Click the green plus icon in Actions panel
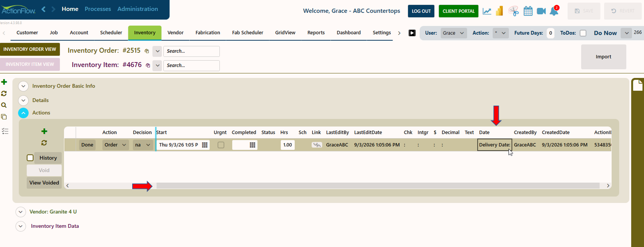 coord(44,131)
